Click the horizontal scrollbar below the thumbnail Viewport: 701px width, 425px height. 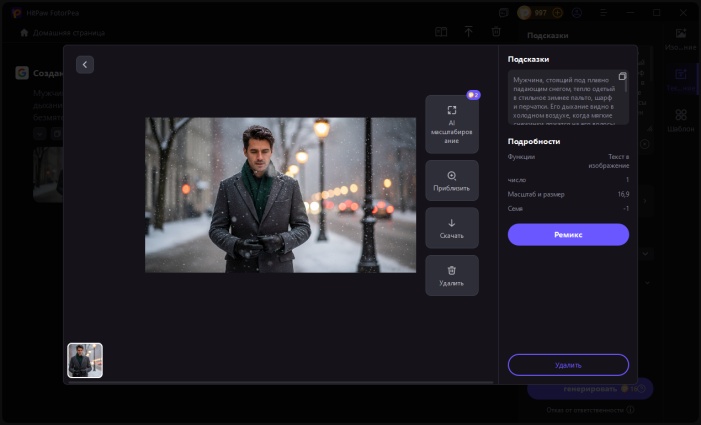(280, 383)
